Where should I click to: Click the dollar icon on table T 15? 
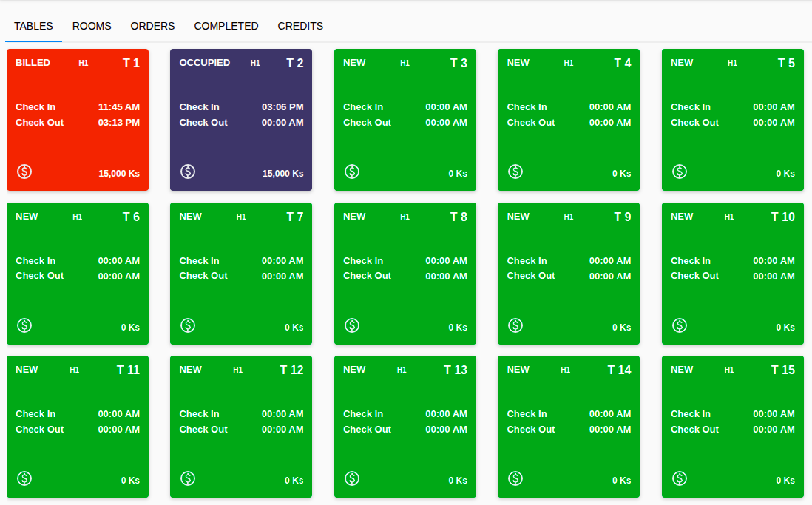(679, 477)
